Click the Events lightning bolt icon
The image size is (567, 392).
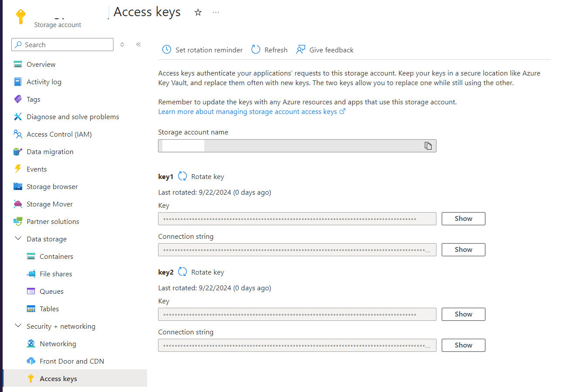[x=18, y=169]
